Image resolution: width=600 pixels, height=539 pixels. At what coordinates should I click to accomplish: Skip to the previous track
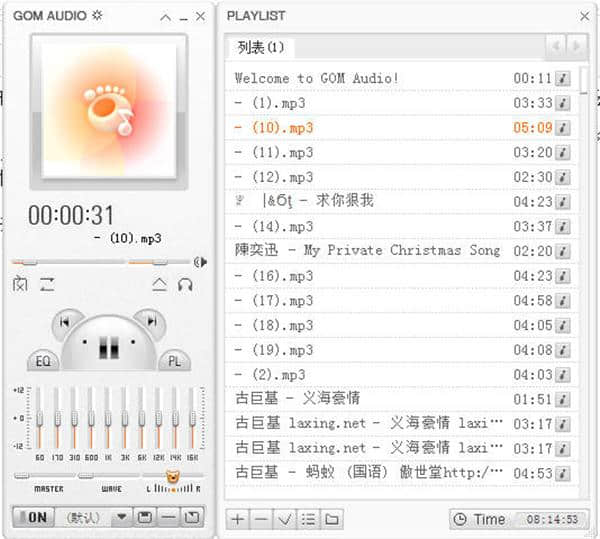point(65,321)
